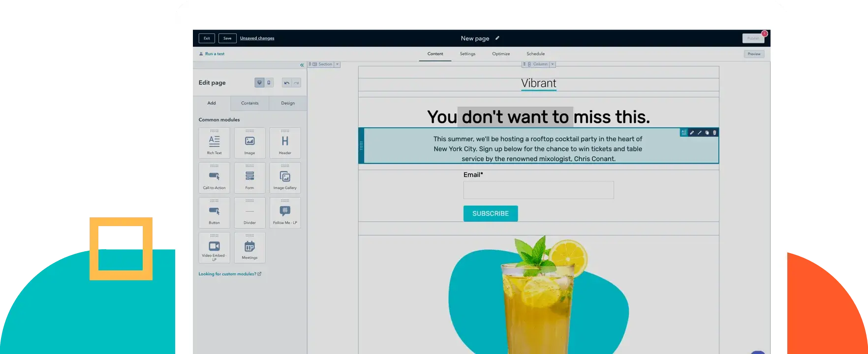Add the Follow Me - LP module

[x=285, y=212]
